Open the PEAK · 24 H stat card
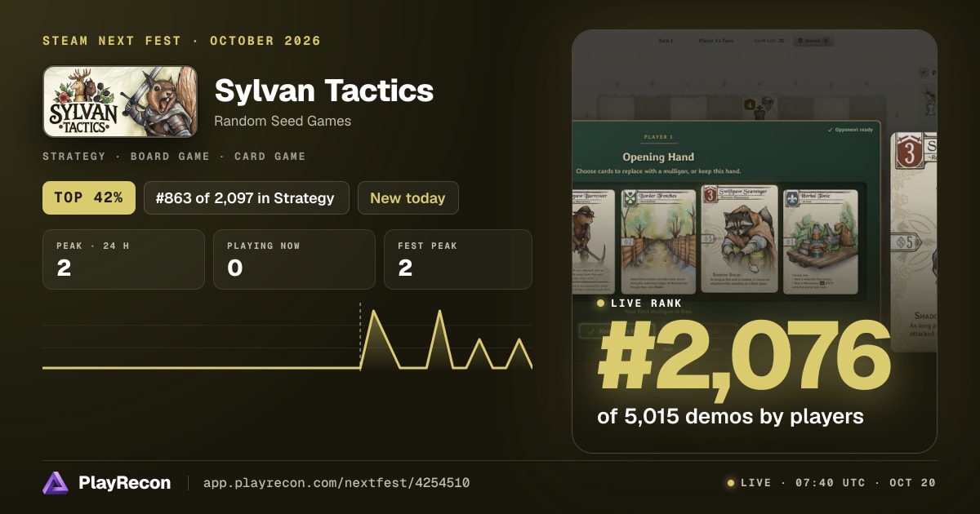The width and height of the screenshot is (980, 514). pyautogui.click(x=123, y=259)
